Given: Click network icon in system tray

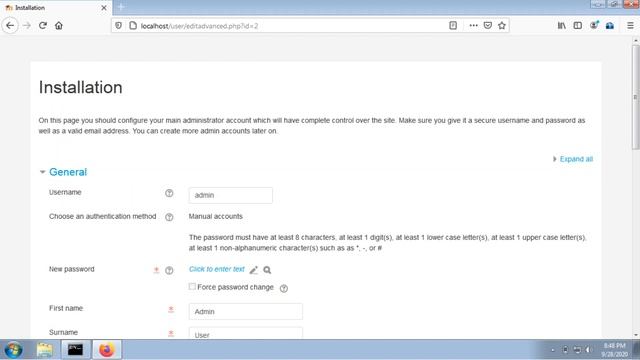Looking at the screenshot, I should coord(577,350).
